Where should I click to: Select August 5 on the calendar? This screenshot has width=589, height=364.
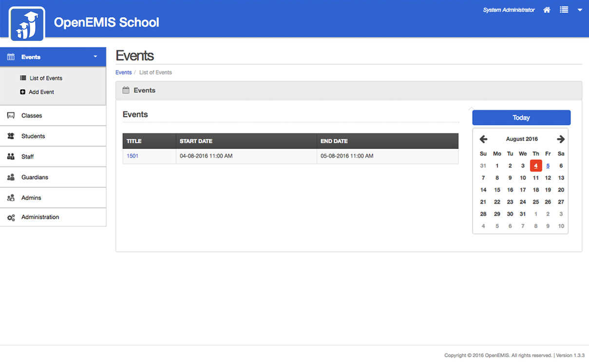(548, 166)
